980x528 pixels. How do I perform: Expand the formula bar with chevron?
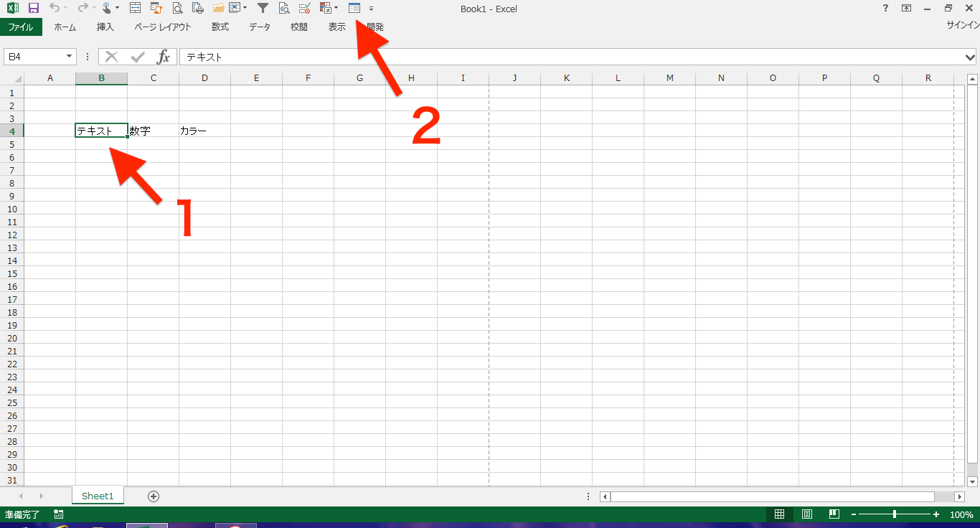[971, 57]
